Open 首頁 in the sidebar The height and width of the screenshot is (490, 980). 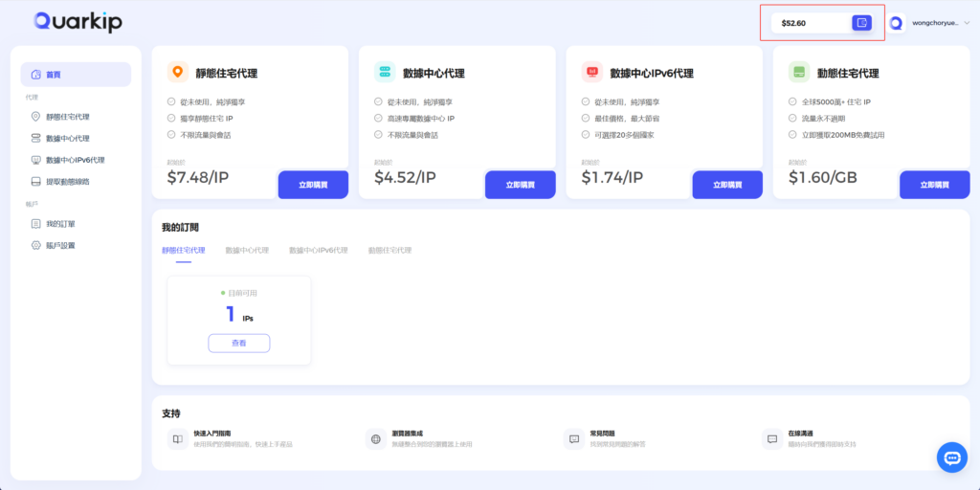76,75
